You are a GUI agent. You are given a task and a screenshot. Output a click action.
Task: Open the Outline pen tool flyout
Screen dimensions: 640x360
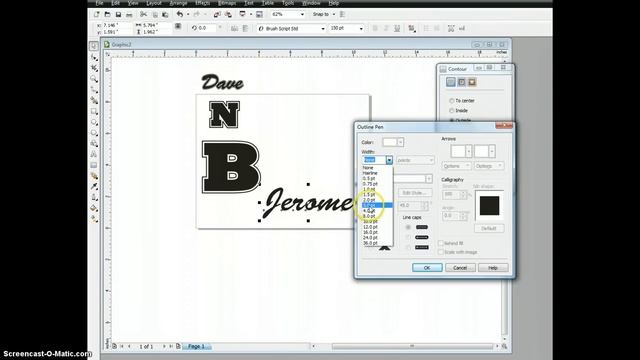point(94,198)
